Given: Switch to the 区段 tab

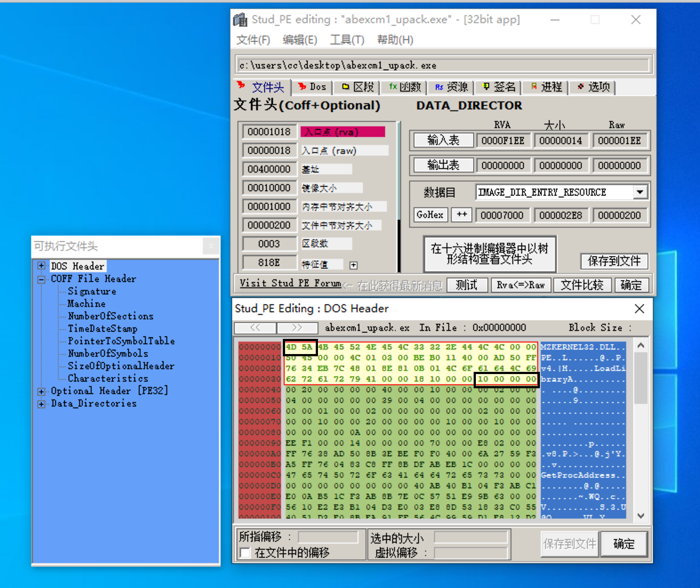Looking at the screenshot, I should point(358,87).
